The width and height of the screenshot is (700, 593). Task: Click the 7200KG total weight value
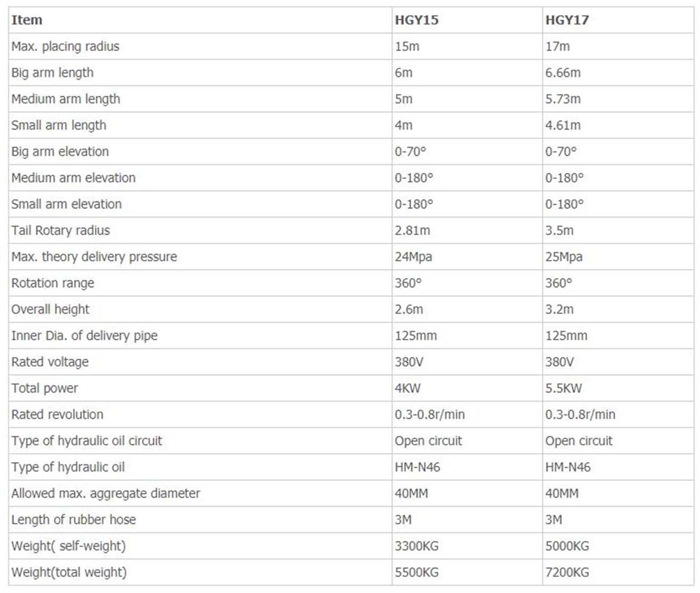click(x=567, y=573)
